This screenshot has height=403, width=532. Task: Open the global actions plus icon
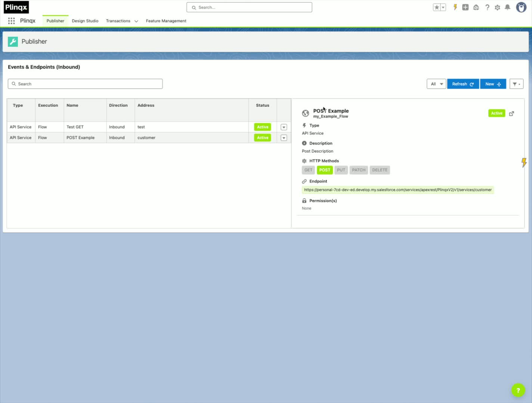click(x=466, y=7)
